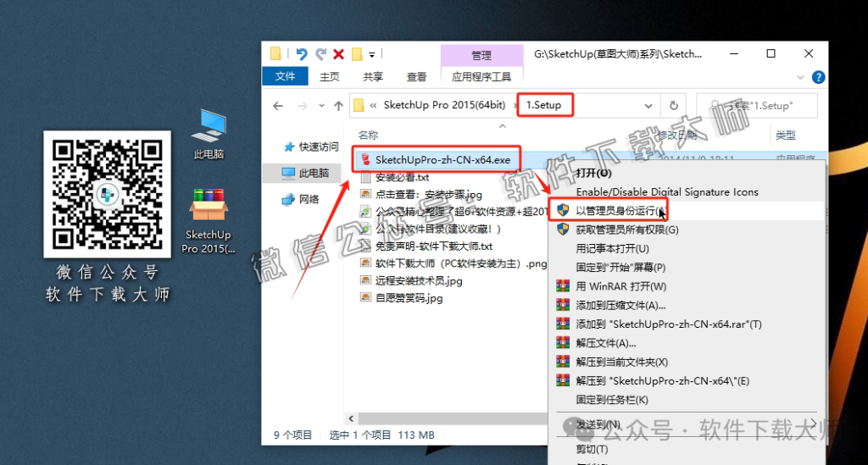Click the red delete X icon

339,54
